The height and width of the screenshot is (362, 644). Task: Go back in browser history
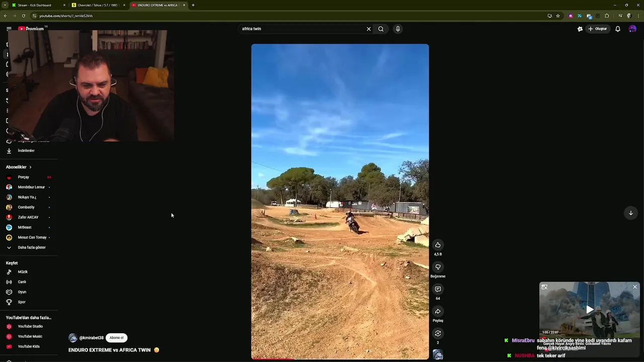click(6, 16)
